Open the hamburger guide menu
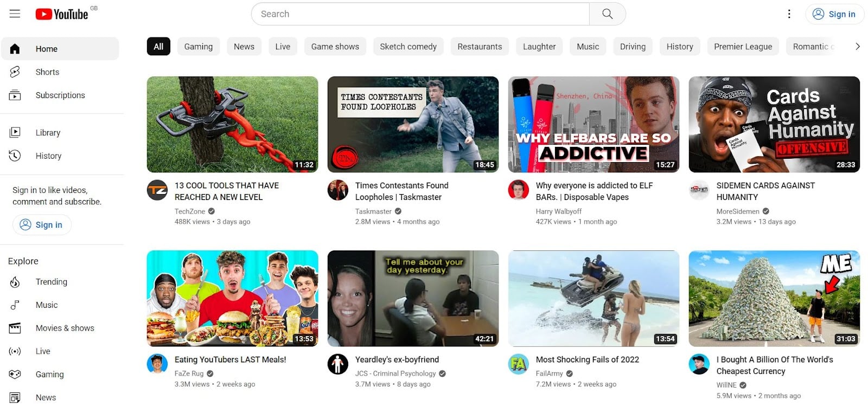868x406 pixels. (x=15, y=14)
